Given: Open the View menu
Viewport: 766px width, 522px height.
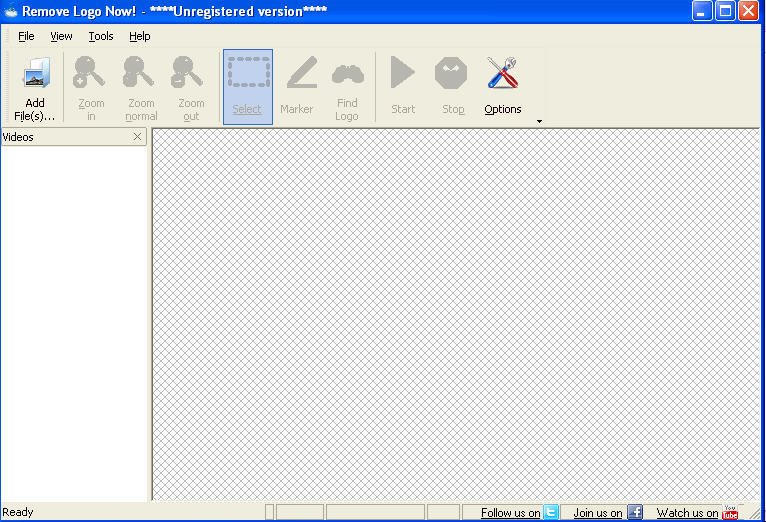Looking at the screenshot, I should click(x=61, y=36).
